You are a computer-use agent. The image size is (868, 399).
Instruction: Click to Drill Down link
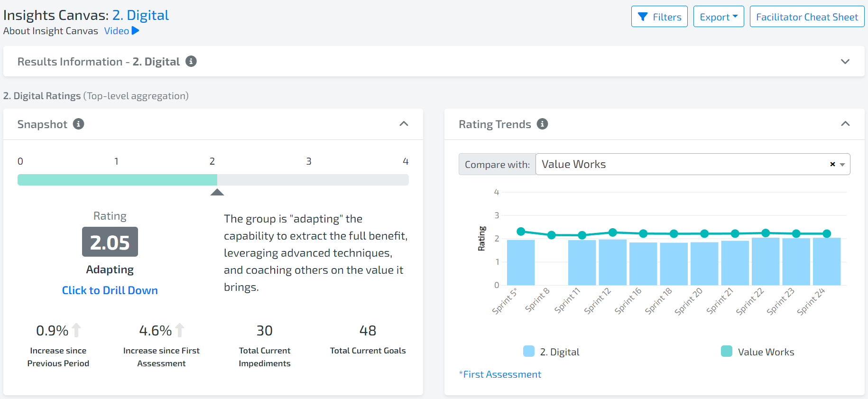tap(110, 290)
